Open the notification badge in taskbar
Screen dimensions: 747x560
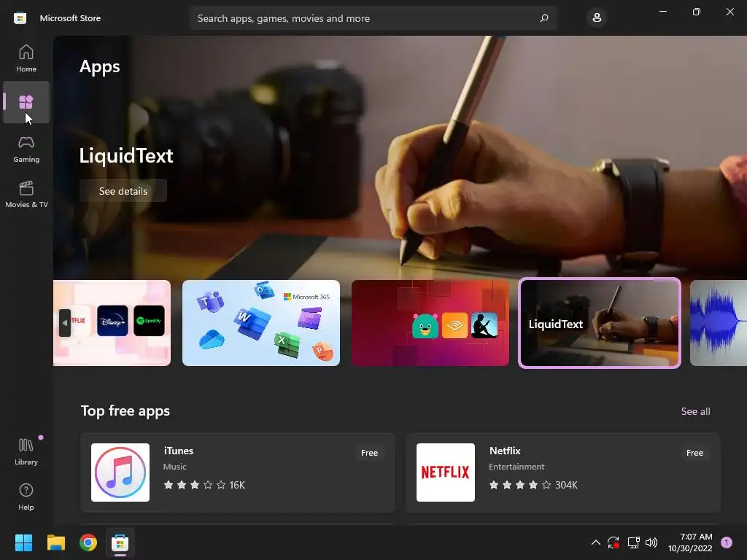727,542
